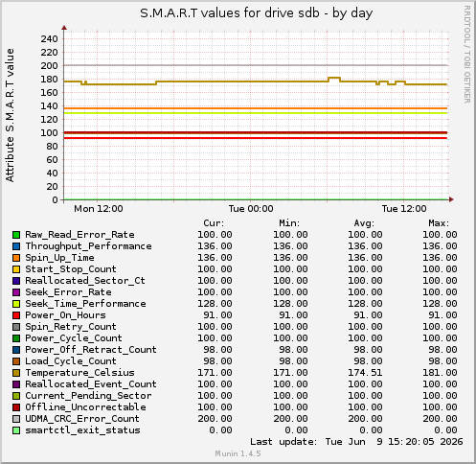This screenshot has height=464, width=476.
Task: Click the 100 y-axis label
Action: pos(49,133)
